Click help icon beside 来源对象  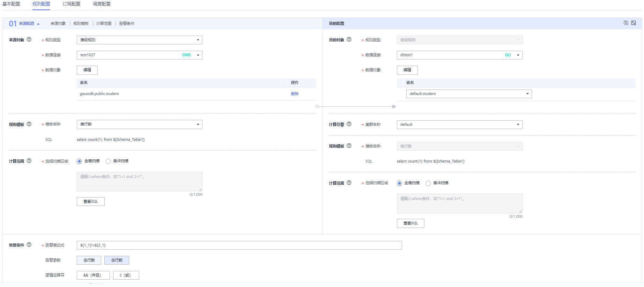click(29, 40)
